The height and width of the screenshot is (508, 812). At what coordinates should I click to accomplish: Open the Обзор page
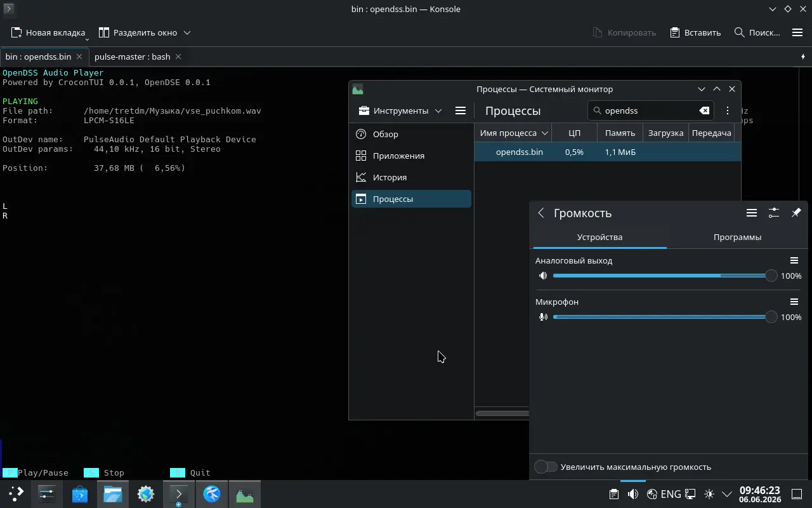point(411,134)
